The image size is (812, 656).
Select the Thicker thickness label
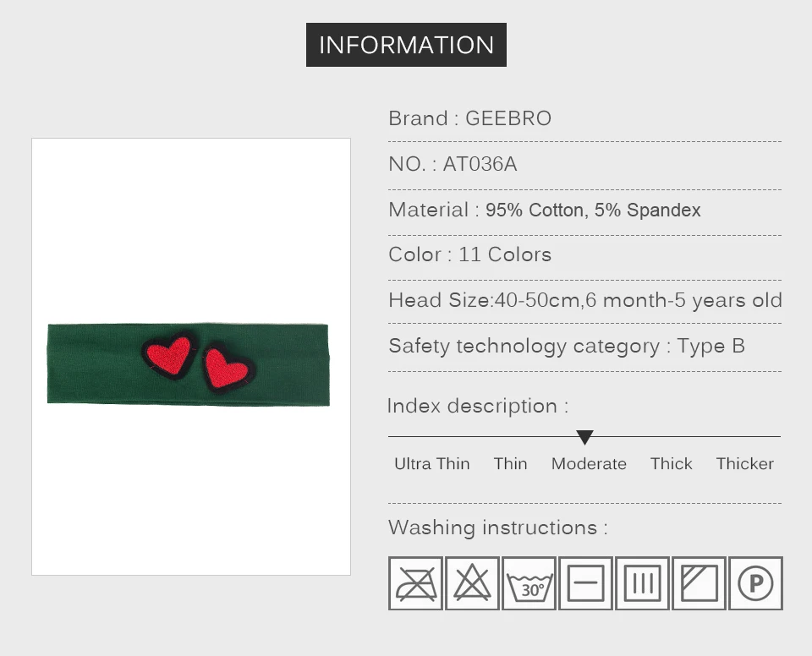[744, 463]
